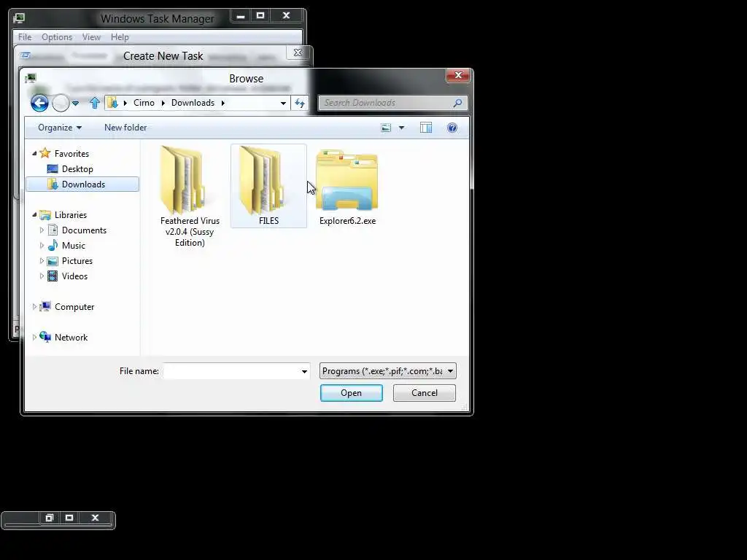Viewport: 747px width, 560px height.
Task: Select Desktop under Favorites
Action: 77,169
